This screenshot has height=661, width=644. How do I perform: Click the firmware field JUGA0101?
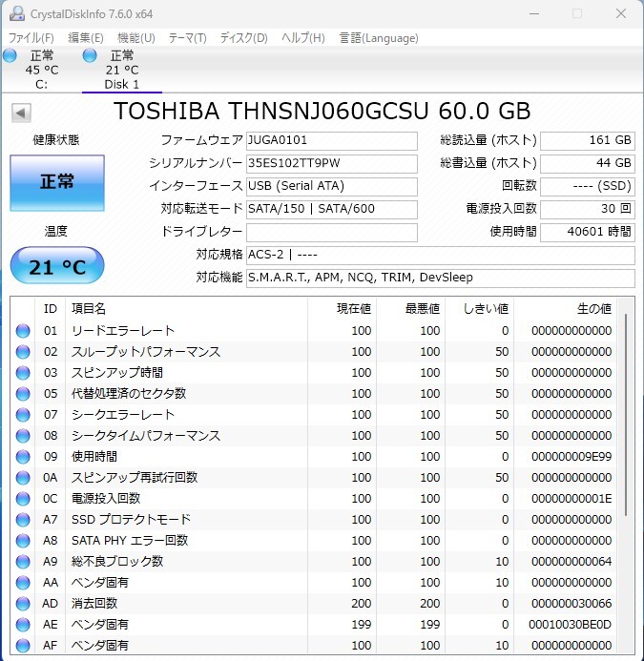click(331, 141)
